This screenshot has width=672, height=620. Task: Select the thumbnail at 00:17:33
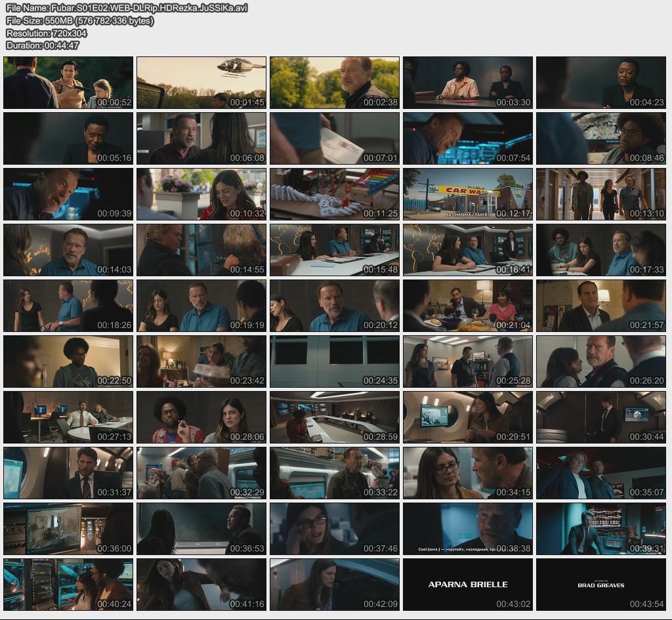[x=601, y=250]
